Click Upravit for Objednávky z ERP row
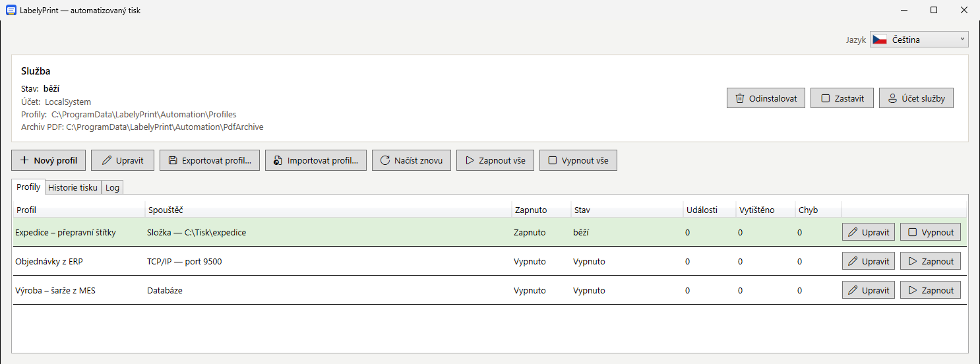The image size is (980, 364). [868, 261]
